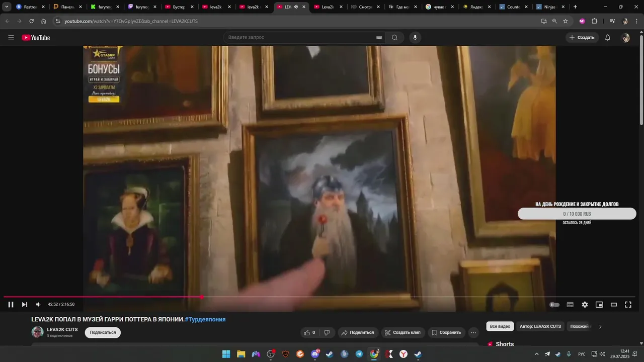
Task: Open the Создать menu
Action: (x=582, y=37)
